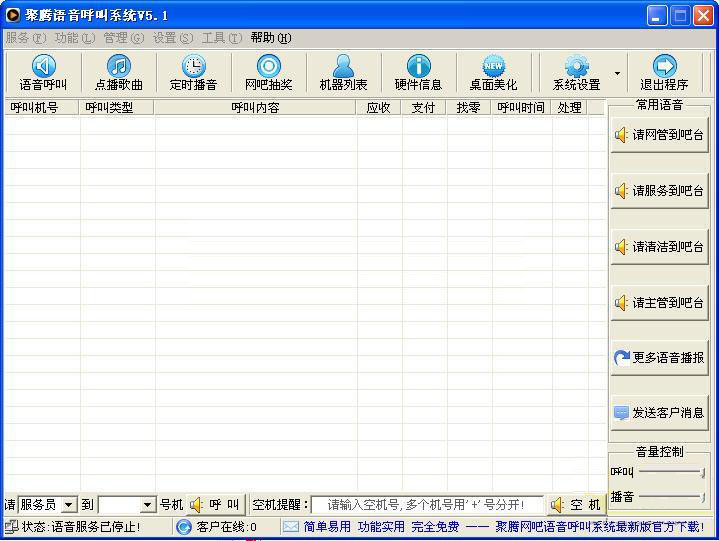Screen dimensions: 719x541
Task: Open 桌面美化 desktop beautify tool
Action: pos(493,73)
